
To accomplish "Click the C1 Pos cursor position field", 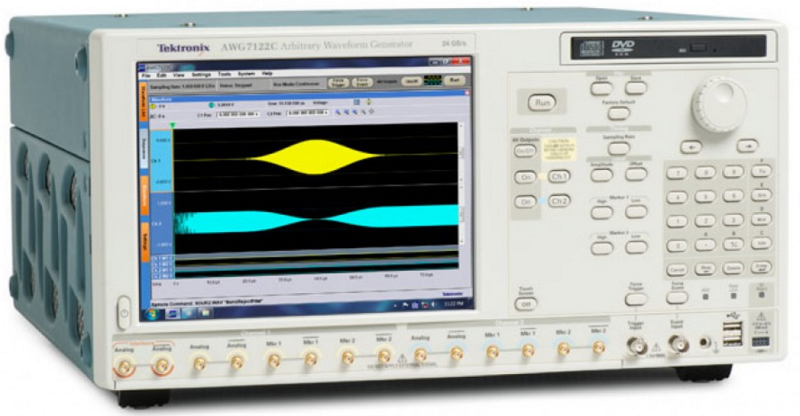I will (238, 114).
